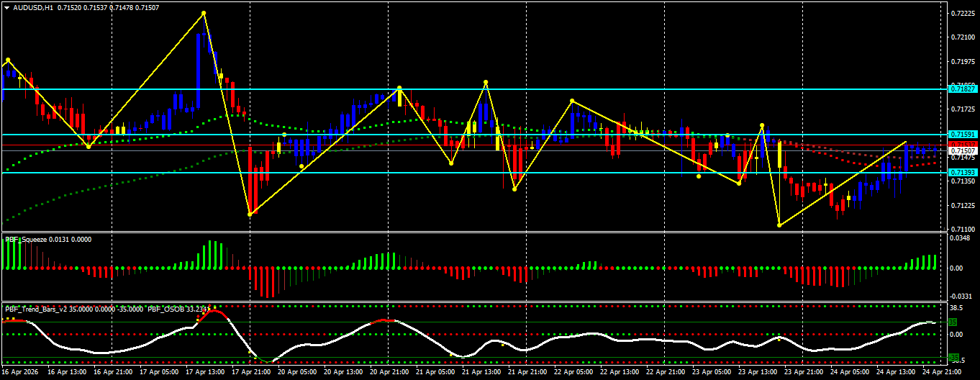Click the 0.71350 price scale value

[x=963, y=181]
